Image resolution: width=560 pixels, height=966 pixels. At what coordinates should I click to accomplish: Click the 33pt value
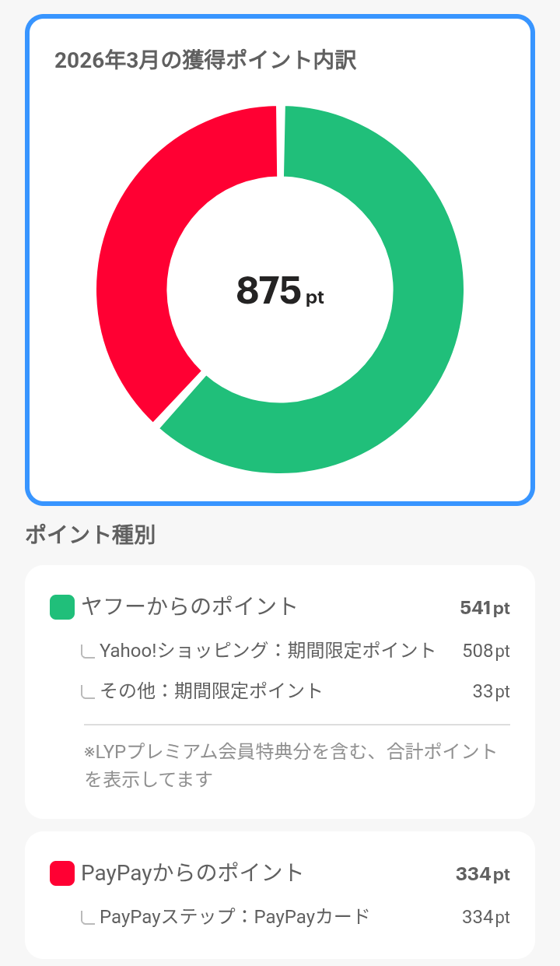click(x=491, y=691)
